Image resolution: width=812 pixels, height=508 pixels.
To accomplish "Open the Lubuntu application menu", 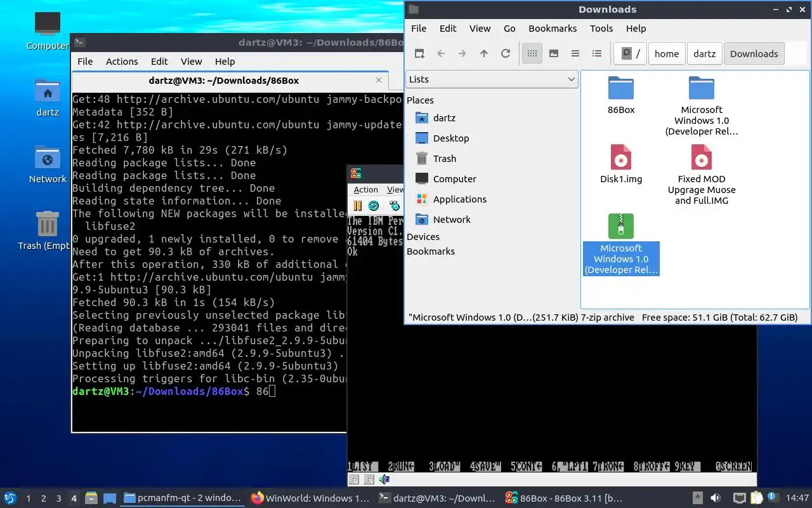I will pyautogui.click(x=10, y=498).
